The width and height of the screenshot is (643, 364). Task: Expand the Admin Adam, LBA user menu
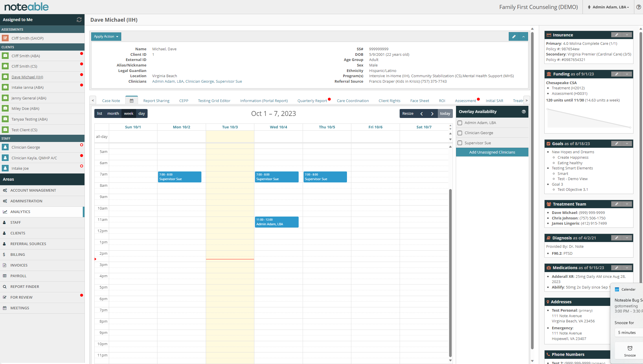coord(608,7)
